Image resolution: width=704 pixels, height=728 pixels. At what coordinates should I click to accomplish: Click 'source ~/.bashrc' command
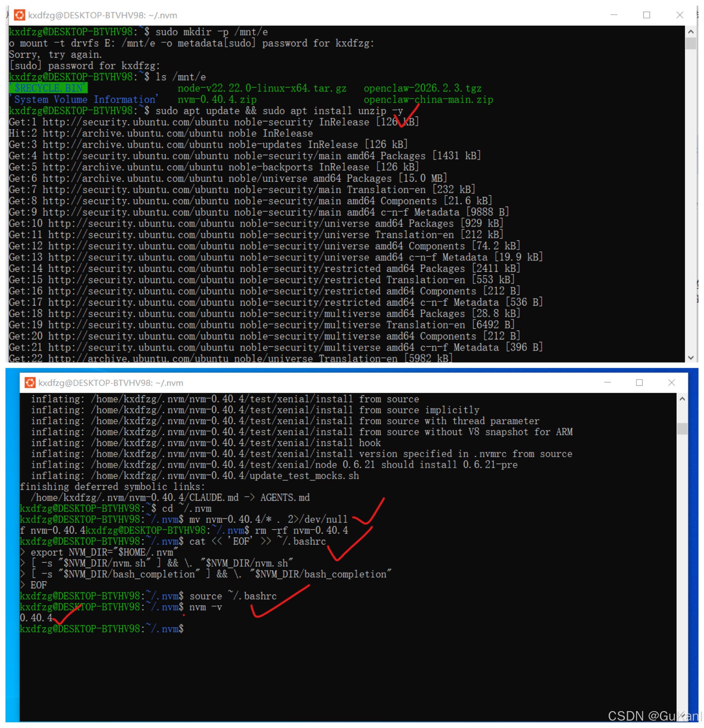[233, 596]
